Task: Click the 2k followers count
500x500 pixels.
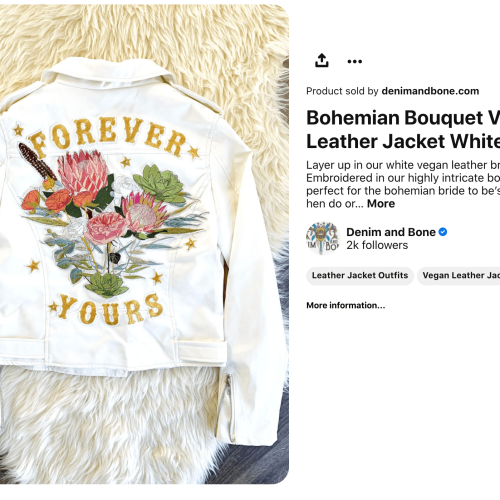Action: [x=377, y=245]
